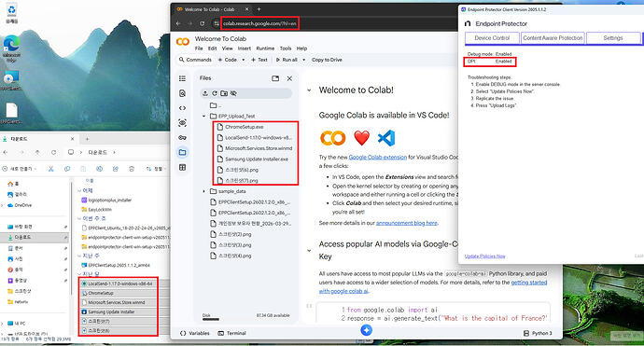Open Files panel in new tab icon
Image resolution: width=644 pixels, height=346 pixels.
[275, 78]
